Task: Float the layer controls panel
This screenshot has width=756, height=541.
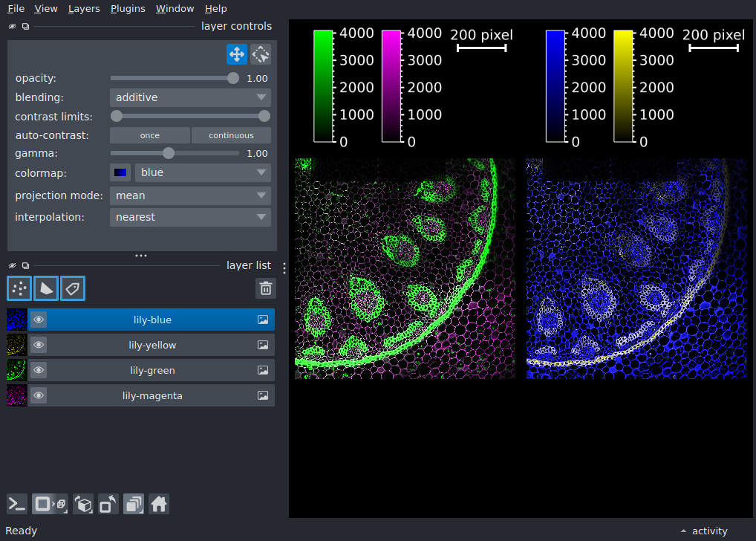Action: [x=25, y=27]
